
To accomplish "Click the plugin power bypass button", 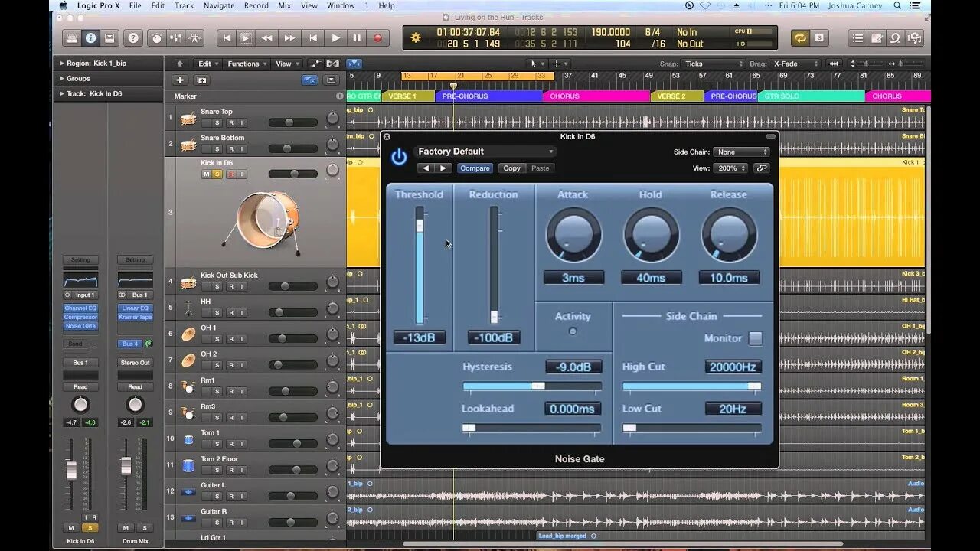I will point(399,157).
